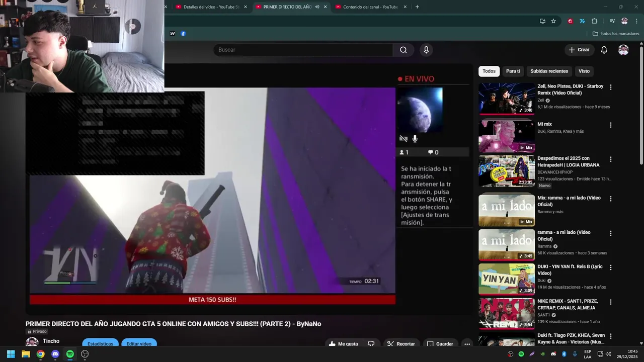Open options for ramma - a mi lado video
This screenshot has width=644, height=362.
(x=611, y=233)
